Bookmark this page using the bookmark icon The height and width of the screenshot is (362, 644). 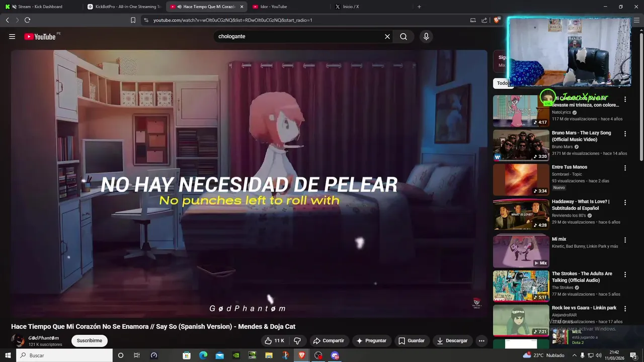click(133, 20)
